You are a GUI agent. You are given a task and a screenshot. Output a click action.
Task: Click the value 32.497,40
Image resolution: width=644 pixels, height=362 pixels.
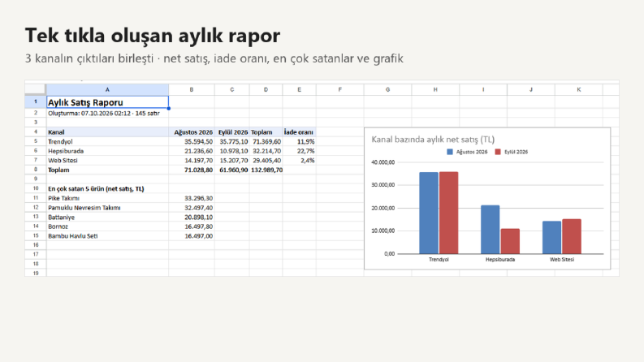192,207
